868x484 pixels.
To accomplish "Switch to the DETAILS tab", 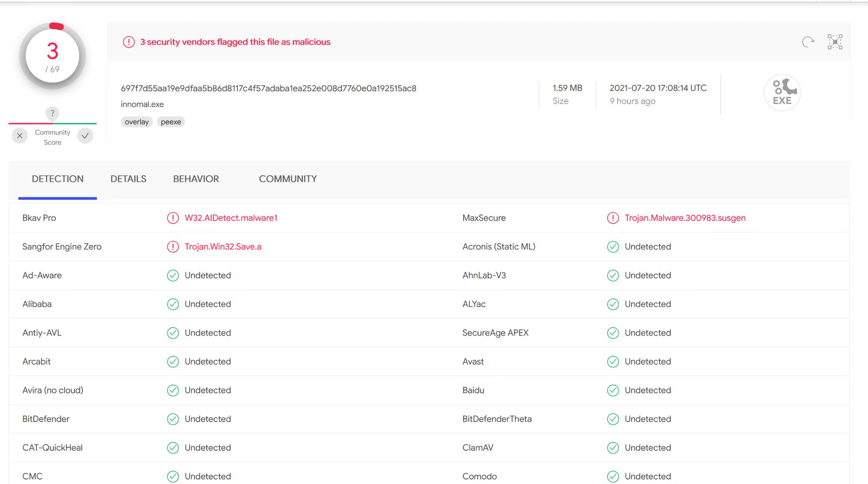I will [128, 179].
